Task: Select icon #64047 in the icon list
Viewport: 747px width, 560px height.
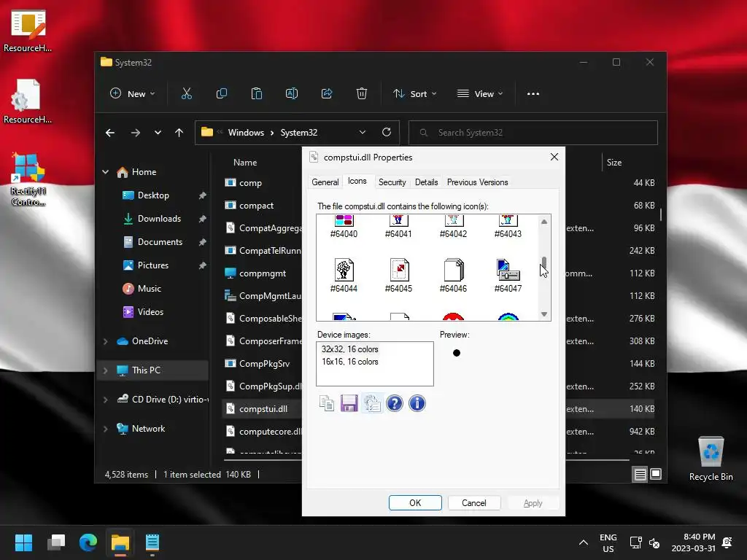Action: click(x=508, y=275)
